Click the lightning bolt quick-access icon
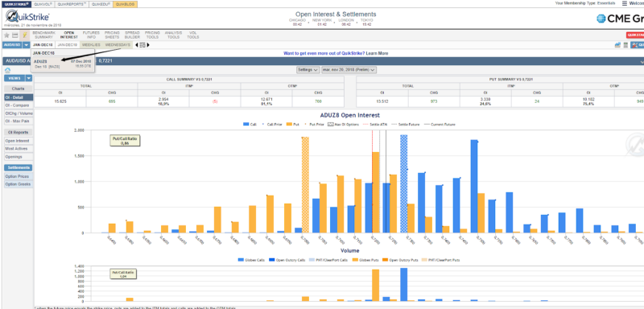644x309 pixels. click(24, 35)
